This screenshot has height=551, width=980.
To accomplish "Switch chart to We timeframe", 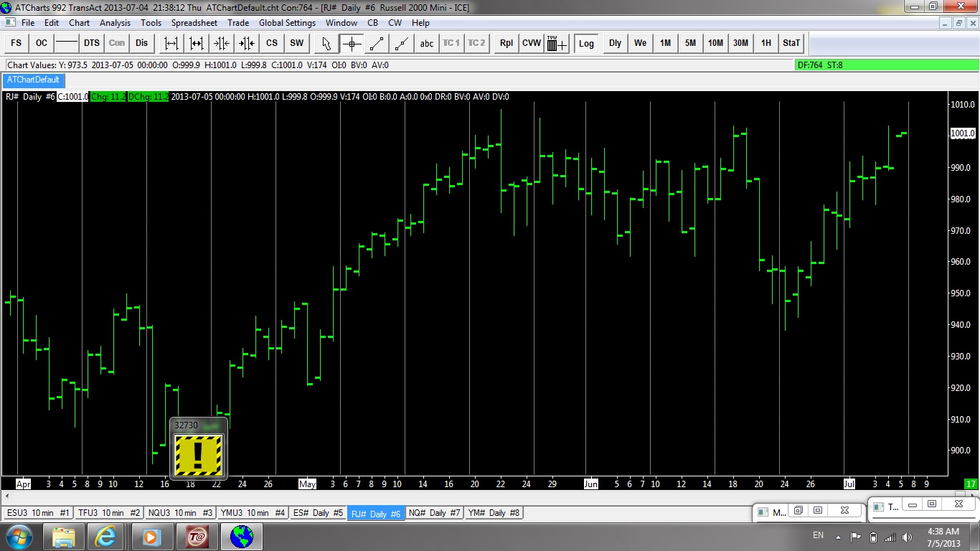I will point(640,43).
